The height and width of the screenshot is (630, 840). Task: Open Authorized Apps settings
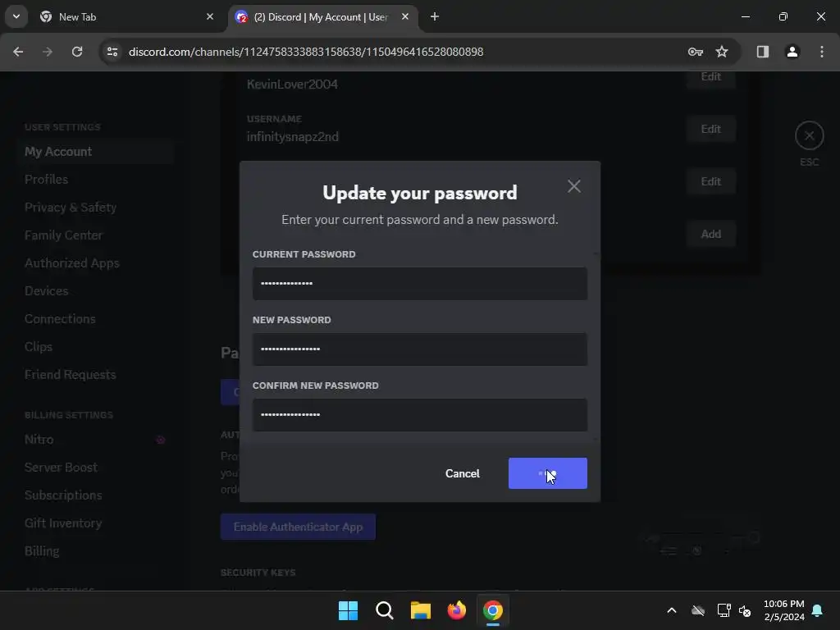(x=97, y=263)
